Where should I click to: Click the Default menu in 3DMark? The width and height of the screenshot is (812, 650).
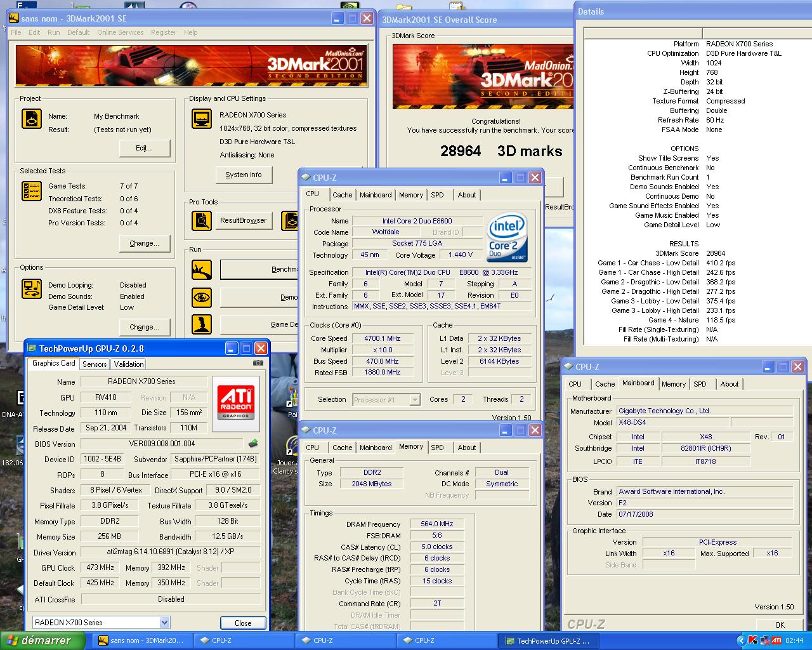pos(78,32)
